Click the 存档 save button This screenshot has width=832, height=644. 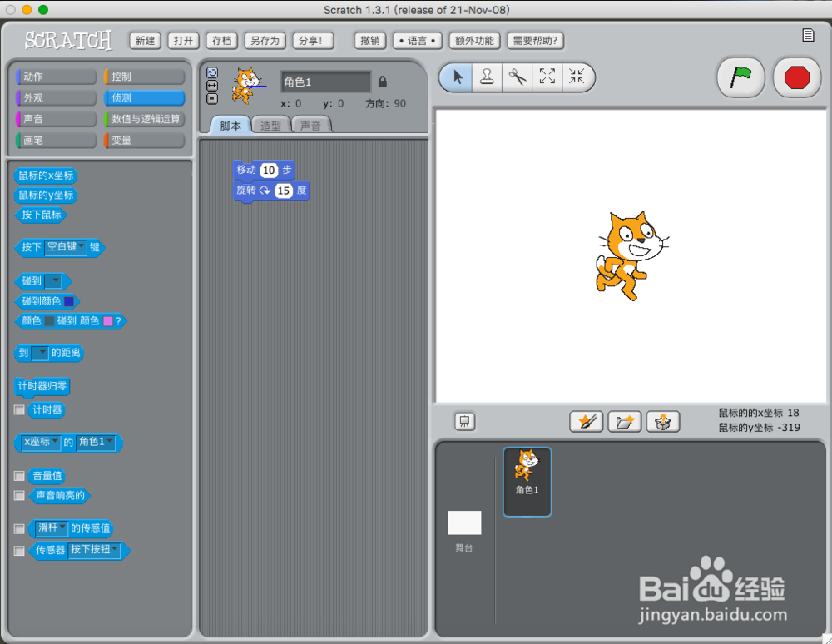click(221, 41)
